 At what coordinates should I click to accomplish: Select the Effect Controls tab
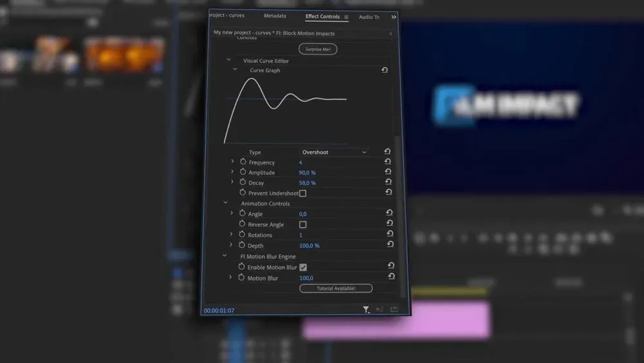click(323, 17)
